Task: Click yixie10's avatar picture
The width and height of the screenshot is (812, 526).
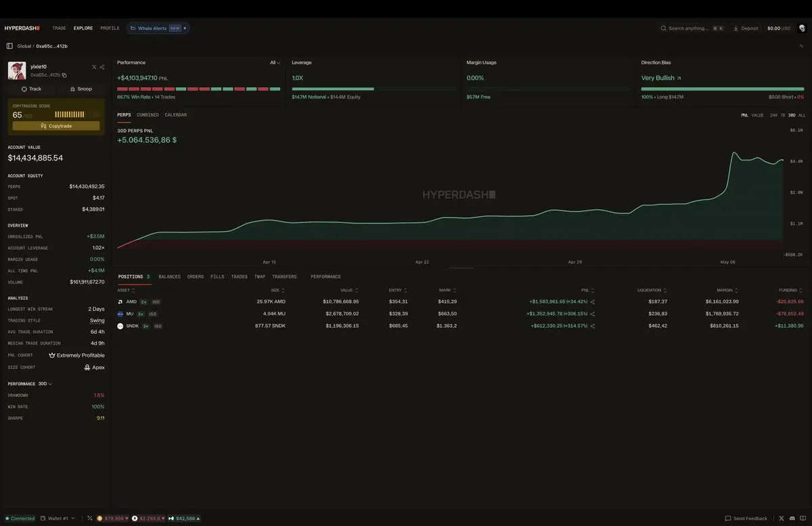Action: pos(17,71)
